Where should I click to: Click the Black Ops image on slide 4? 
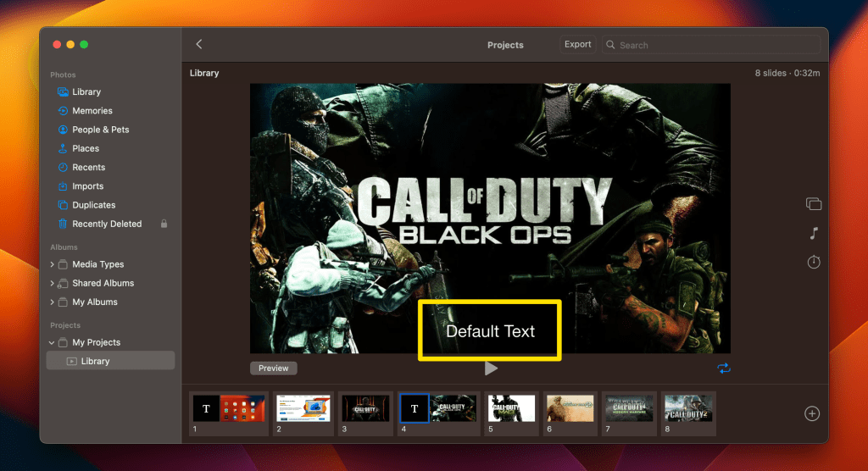[453, 408]
